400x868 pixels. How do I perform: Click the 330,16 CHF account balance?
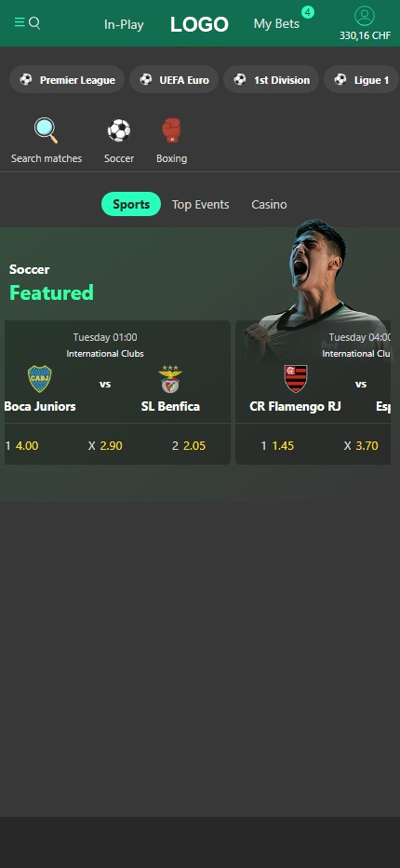(366, 36)
